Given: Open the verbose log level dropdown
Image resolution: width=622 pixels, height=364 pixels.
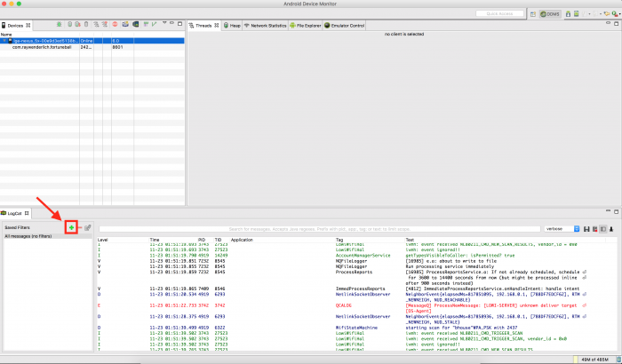Looking at the screenshot, I should click(562, 229).
